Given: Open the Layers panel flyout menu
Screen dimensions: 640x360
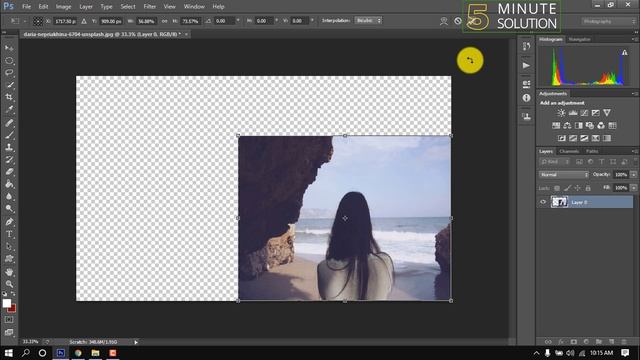Looking at the screenshot, I should pos(634,151).
